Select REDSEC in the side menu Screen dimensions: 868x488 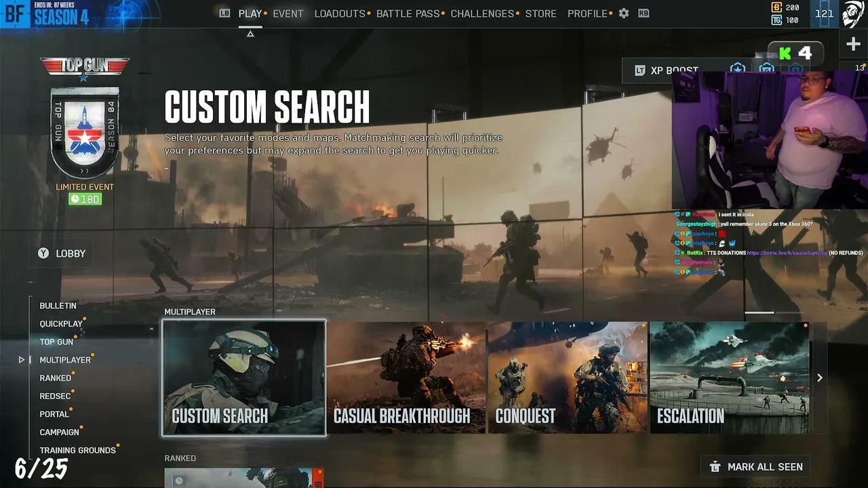click(55, 396)
